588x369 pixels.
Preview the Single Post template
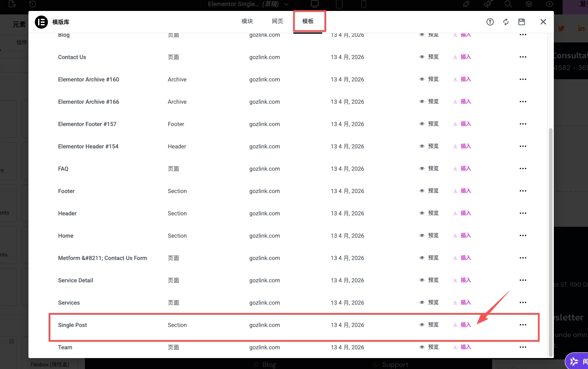(x=429, y=325)
